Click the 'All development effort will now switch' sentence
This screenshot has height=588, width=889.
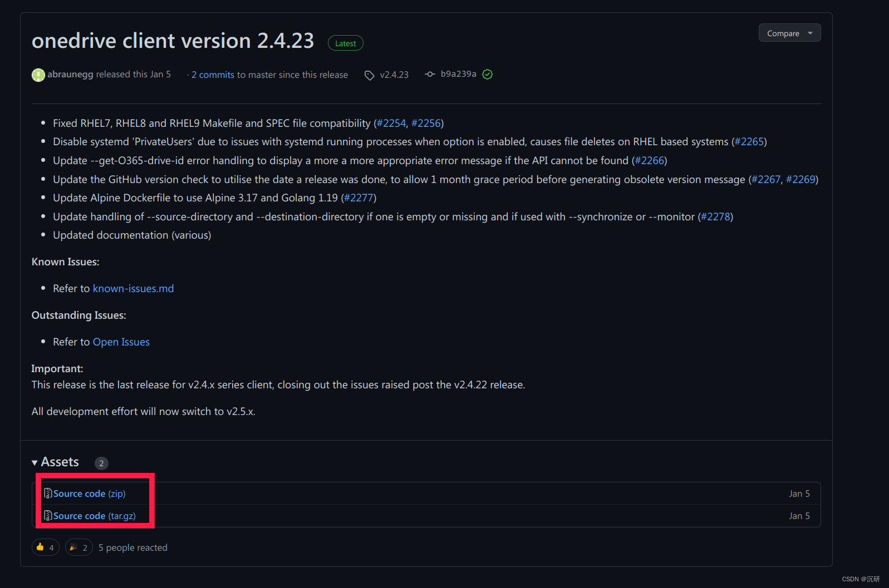tap(144, 412)
